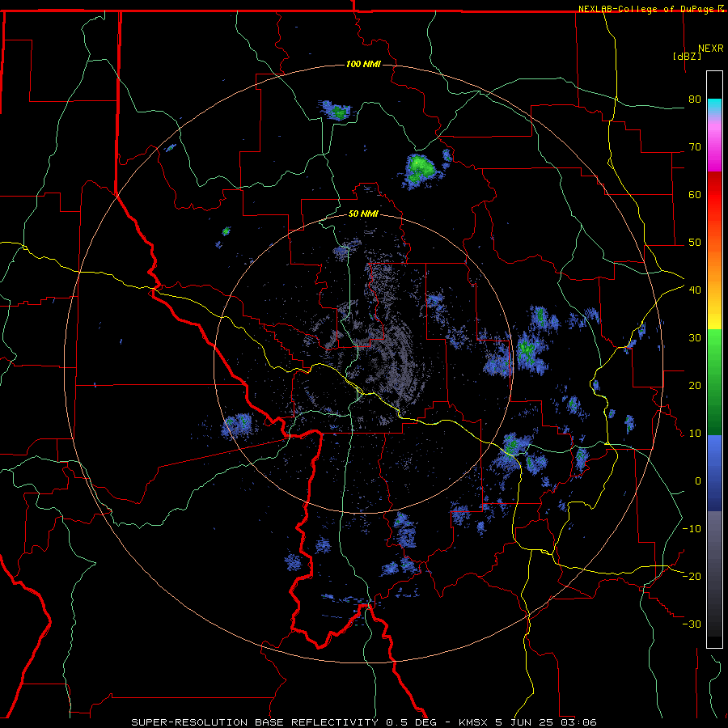Click the 50 NMI range ring label
The image size is (728, 728).
pos(363,214)
